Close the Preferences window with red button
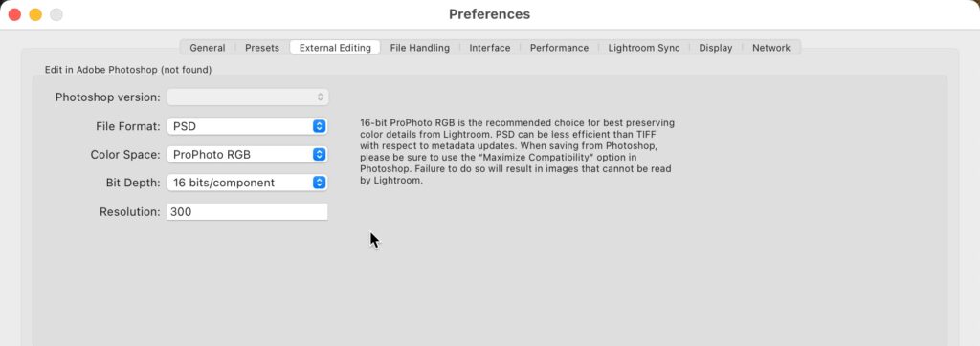The width and height of the screenshot is (980, 346). pos(14,14)
